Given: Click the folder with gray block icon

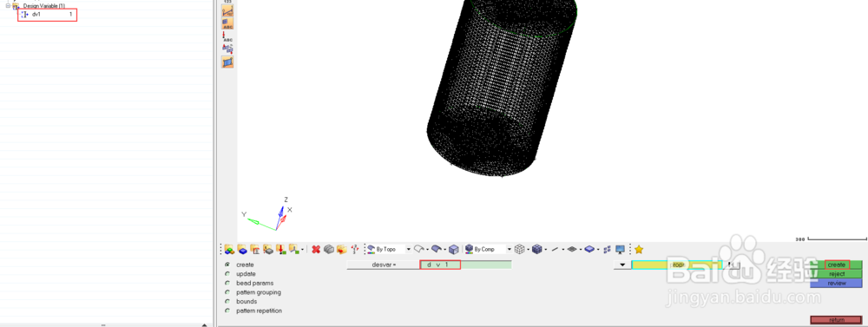Looking at the screenshot, I should point(268,250).
